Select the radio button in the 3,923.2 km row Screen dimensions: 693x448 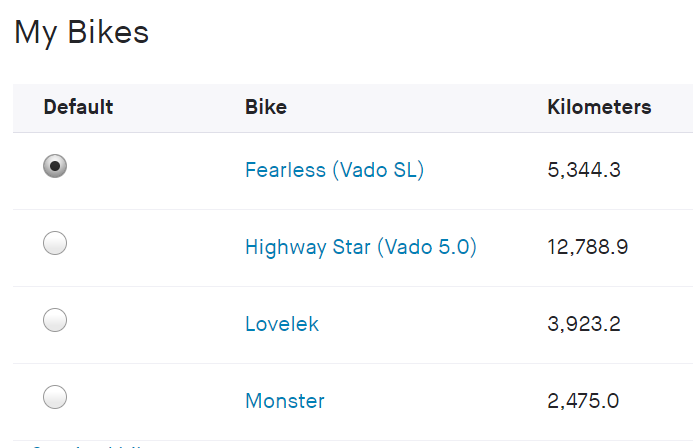(x=55, y=320)
